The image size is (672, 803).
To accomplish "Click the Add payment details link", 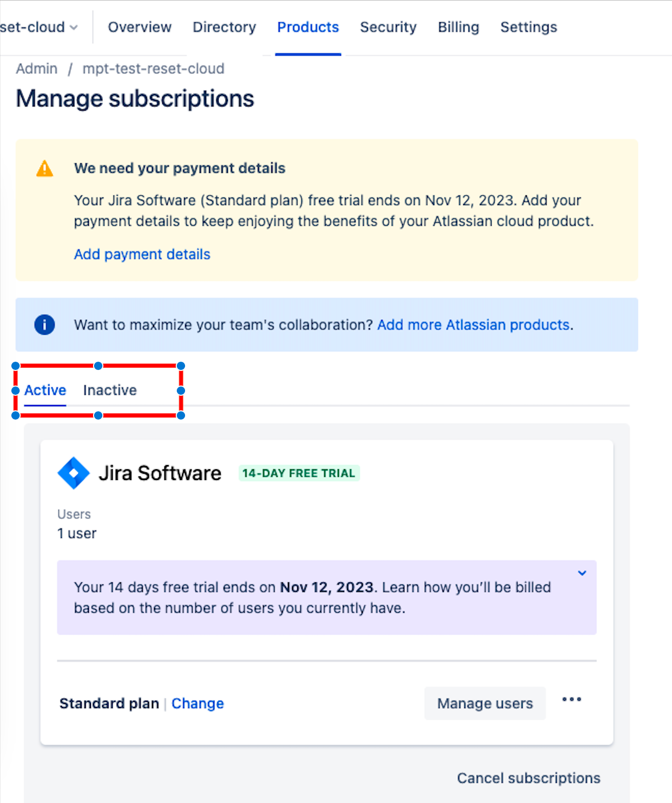I will 142,254.
